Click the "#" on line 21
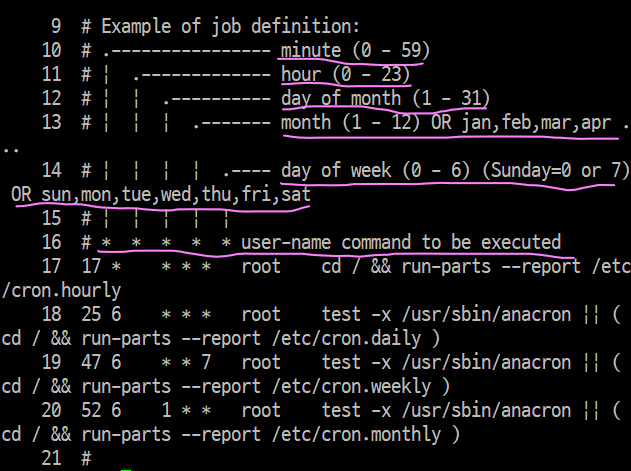The height and width of the screenshot is (471, 631). click(86, 459)
